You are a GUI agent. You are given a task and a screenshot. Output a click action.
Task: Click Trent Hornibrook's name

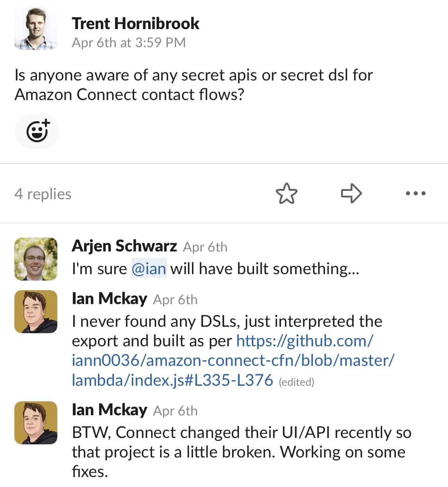(135, 23)
